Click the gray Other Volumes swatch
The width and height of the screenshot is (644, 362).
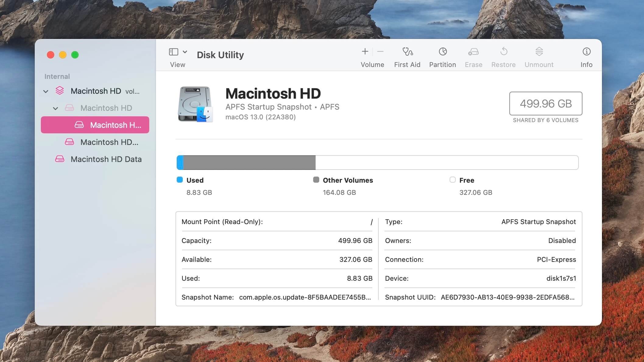(x=316, y=180)
